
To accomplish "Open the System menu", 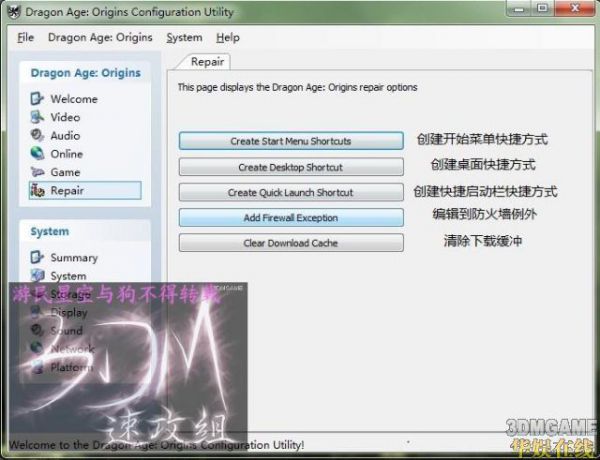I will tap(184, 38).
